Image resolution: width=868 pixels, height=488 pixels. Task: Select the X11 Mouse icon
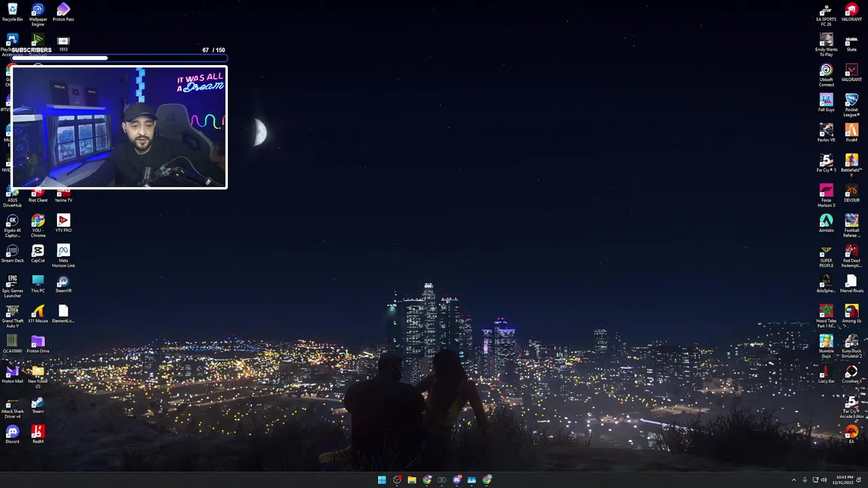tap(38, 314)
